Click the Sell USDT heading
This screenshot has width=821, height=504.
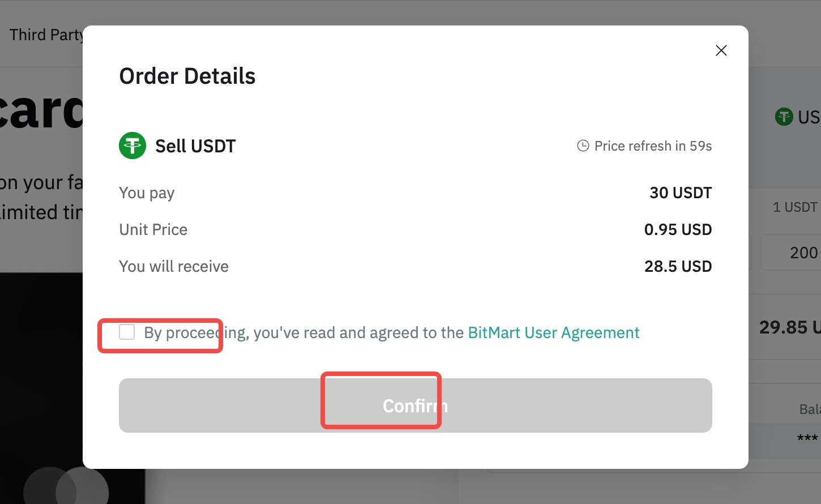[195, 146]
